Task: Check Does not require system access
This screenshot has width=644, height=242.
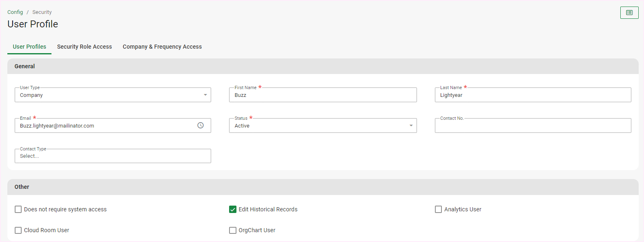Action: (x=18, y=209)
